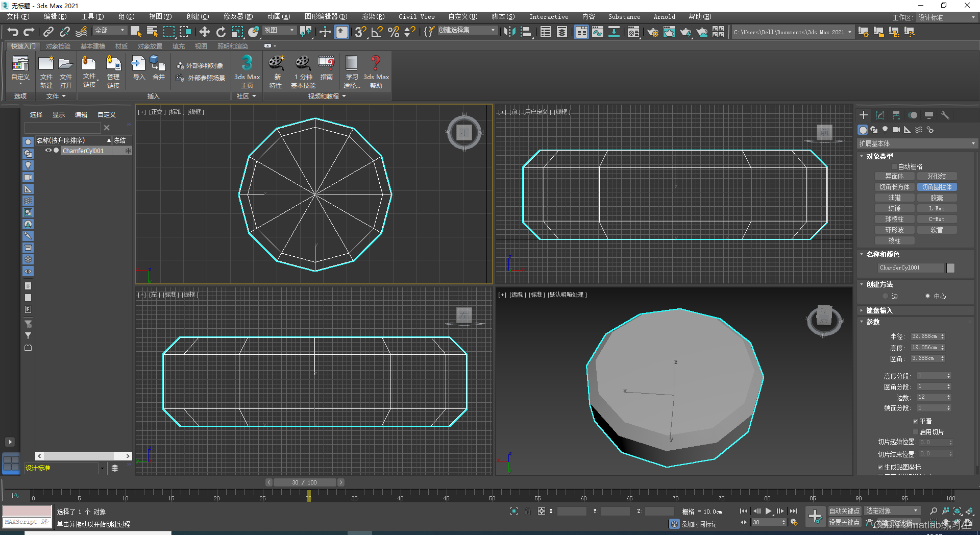This screenshot has width=980, height=535.
Task: Click the Chamfer Box (切角长方体) button
Action: point(894,187)
